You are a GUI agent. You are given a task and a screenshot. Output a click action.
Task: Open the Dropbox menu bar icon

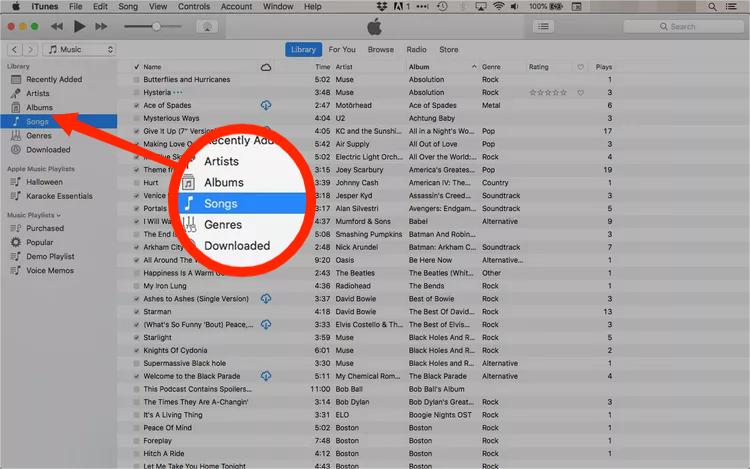[x=382, y=7]
